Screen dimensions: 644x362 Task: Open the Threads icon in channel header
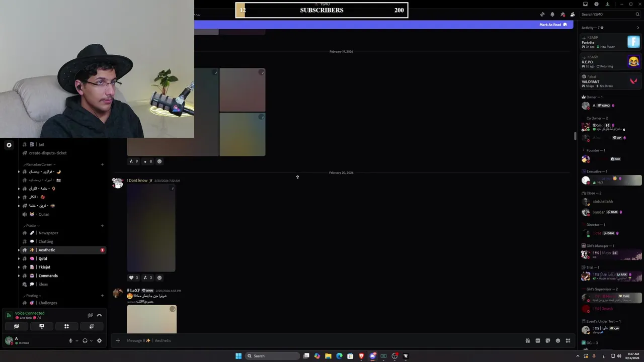(542, 15)
